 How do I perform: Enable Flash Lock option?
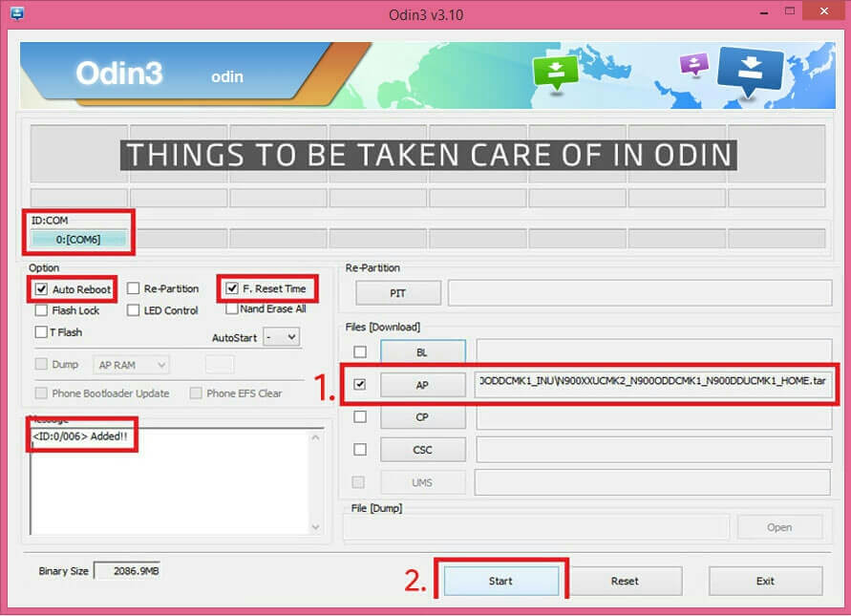tap(41, 309)
